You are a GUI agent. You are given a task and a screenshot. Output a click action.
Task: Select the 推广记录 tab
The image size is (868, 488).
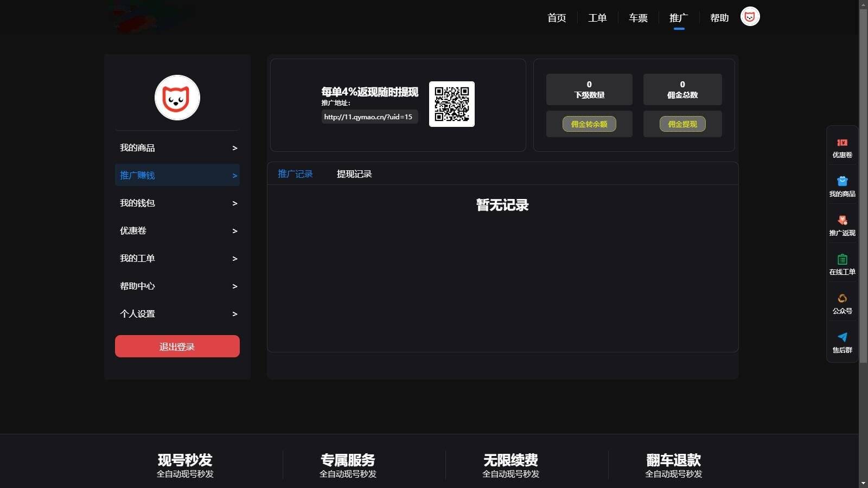pos(295,174)
